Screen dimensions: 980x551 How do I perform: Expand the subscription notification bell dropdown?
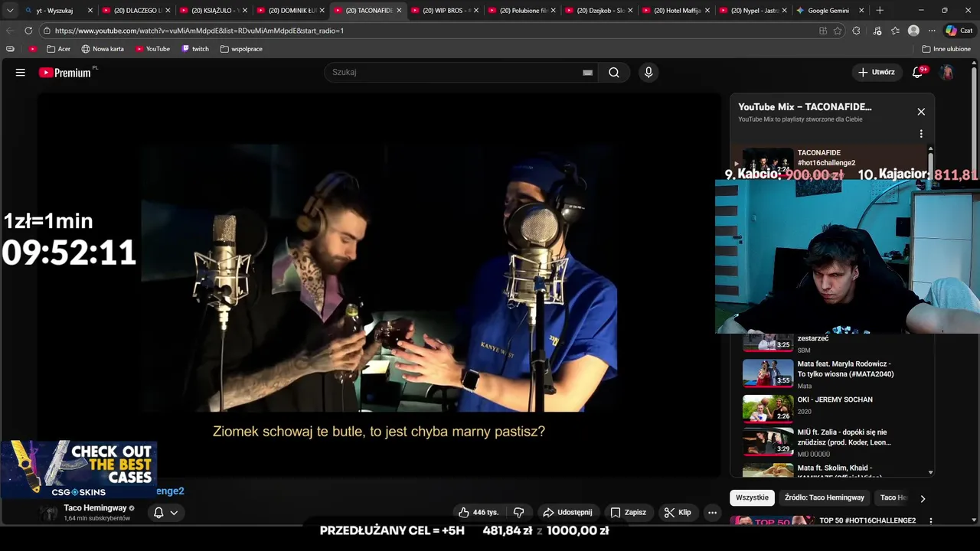(166, 513)
